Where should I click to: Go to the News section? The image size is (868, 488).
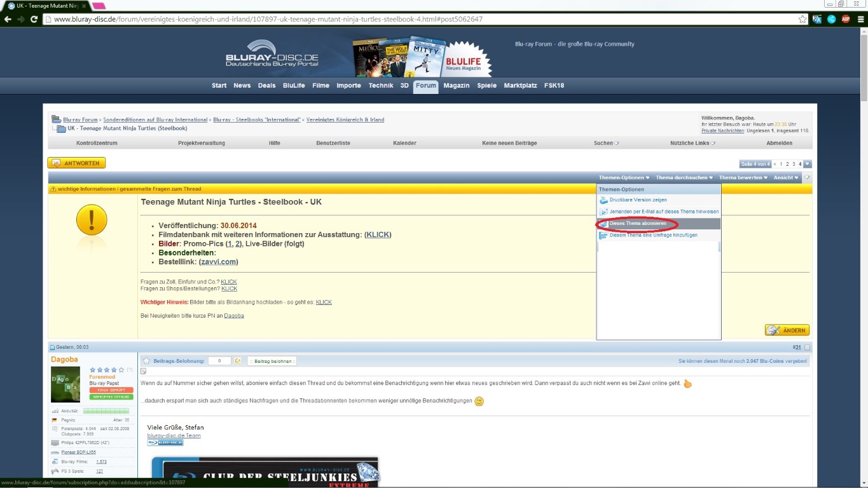[x=242, y=86]
